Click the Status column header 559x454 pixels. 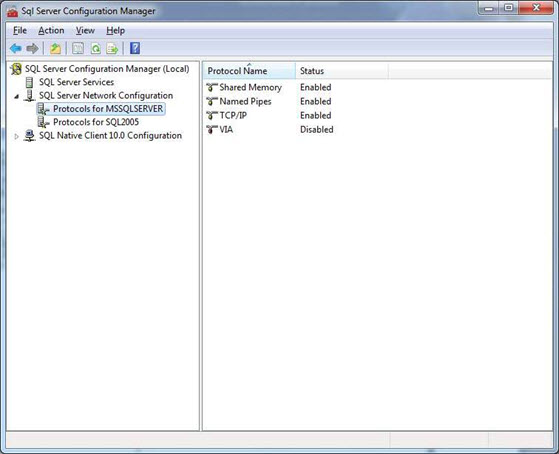point(342,71)
